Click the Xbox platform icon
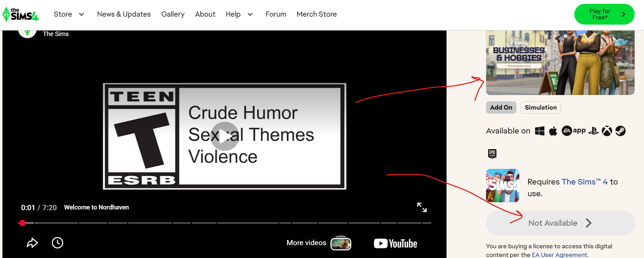Image resolution: width=644 pixels, height=258 pixels. pos(607,131)
